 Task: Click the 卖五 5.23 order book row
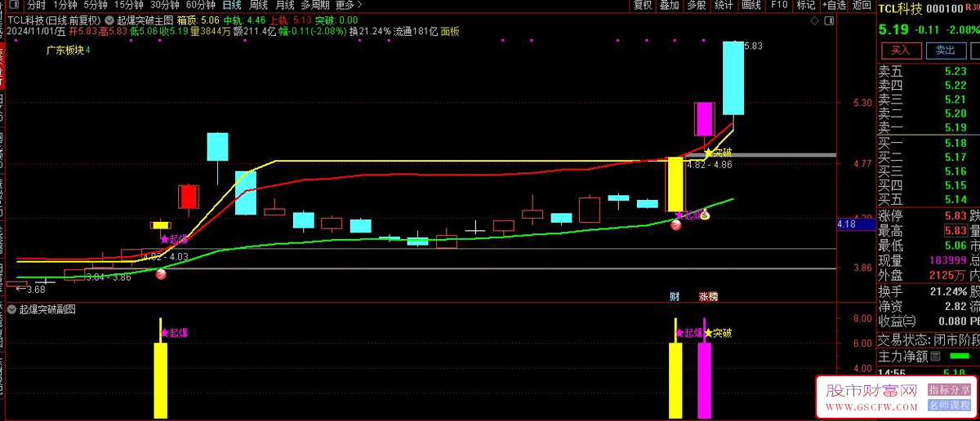tap(928, 72)
